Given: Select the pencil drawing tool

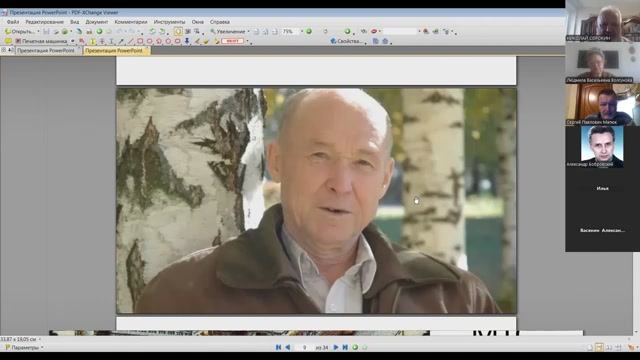Looking at the screenshot, I should click(x=197, y=41).
